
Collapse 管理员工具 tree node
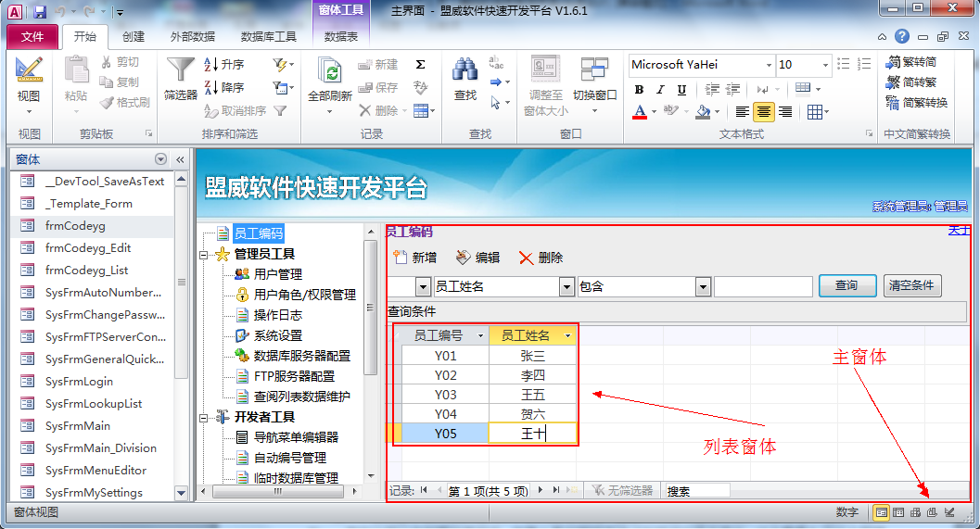click(x=204, y=255)
